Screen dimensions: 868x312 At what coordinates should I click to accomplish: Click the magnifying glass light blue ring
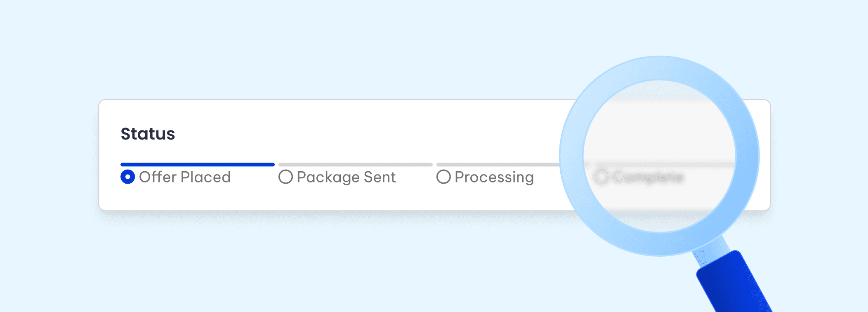tap(659, 68)
